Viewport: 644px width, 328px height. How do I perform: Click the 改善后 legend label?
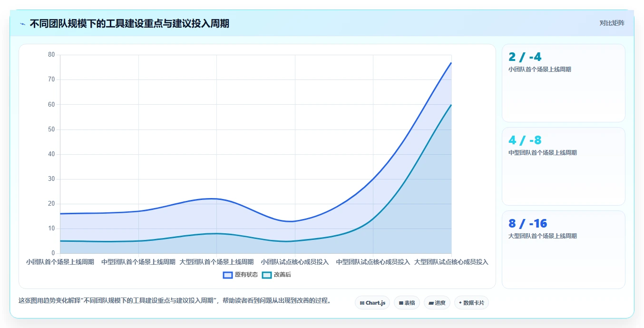283,275
